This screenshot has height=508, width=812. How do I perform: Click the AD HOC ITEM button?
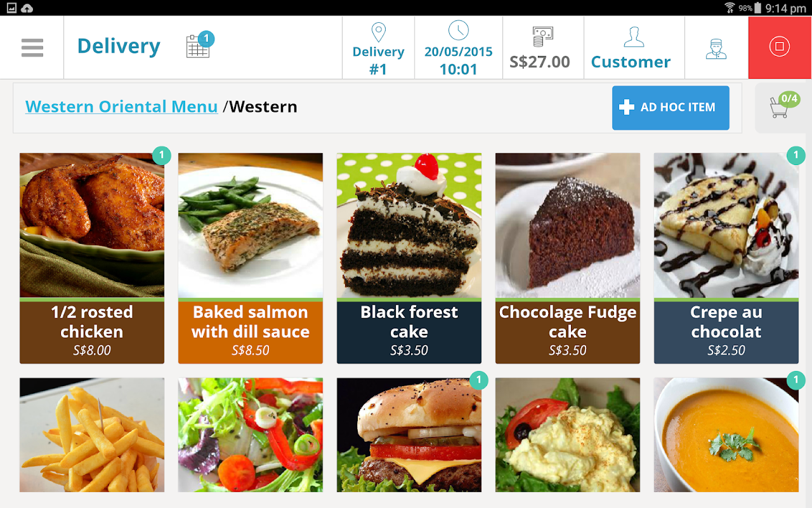(x=671, y=108)
